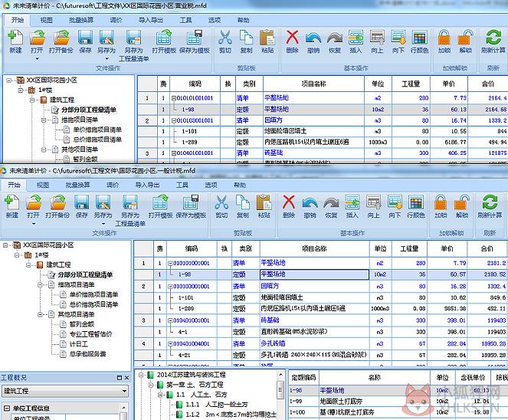Click 保存 disk icon in lower window
The width and height of the screenshot is (508, 420).
(x=82, y=202)
